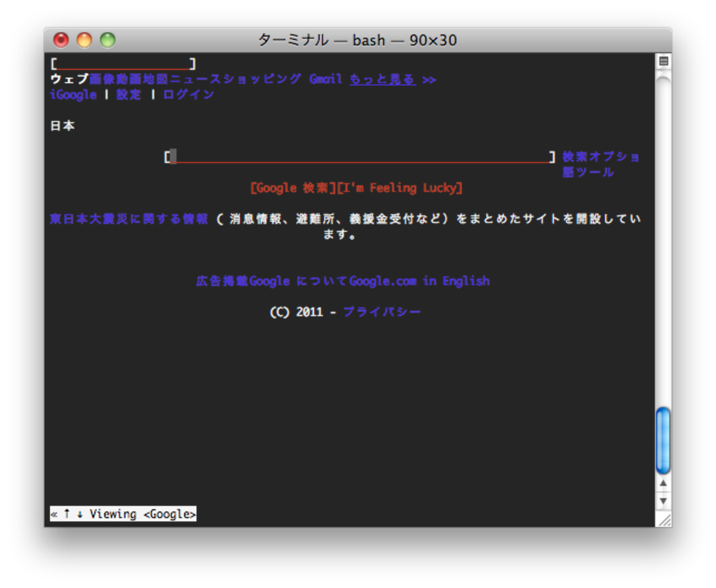
Task: Open the Google.com in English link
Action: tap(420, 281)
